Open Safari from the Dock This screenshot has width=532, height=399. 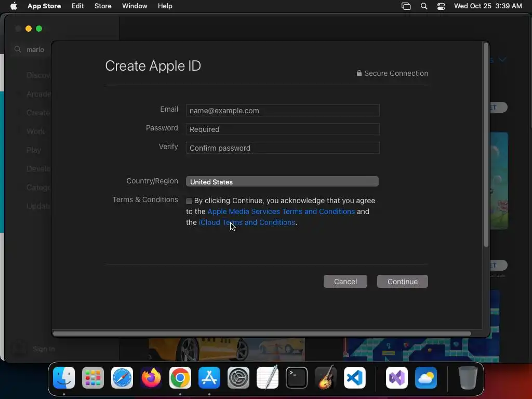click(122, 378)
